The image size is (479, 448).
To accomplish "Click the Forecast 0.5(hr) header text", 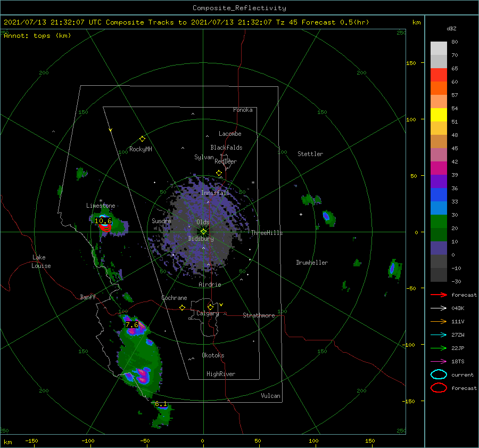I will 335,22.
